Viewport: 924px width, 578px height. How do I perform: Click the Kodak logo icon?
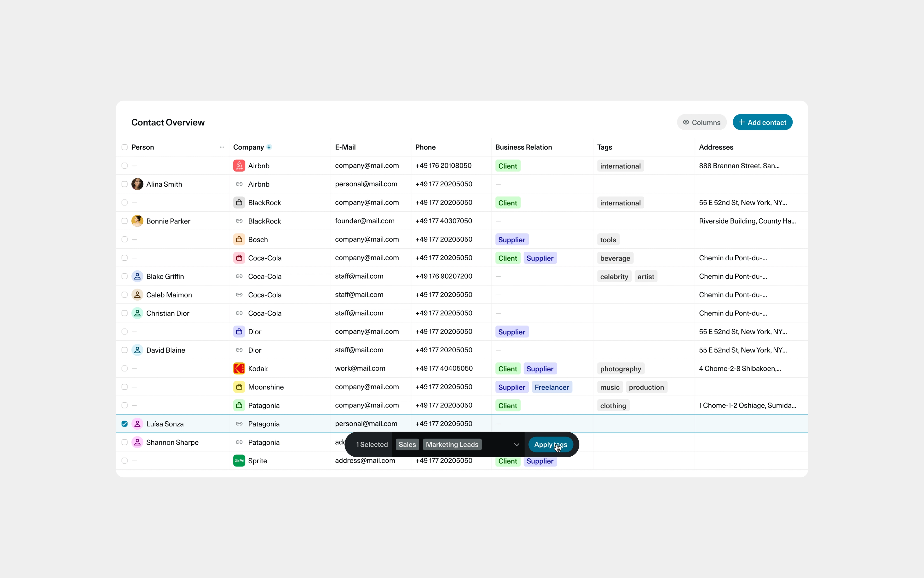(x=239, y=368)
